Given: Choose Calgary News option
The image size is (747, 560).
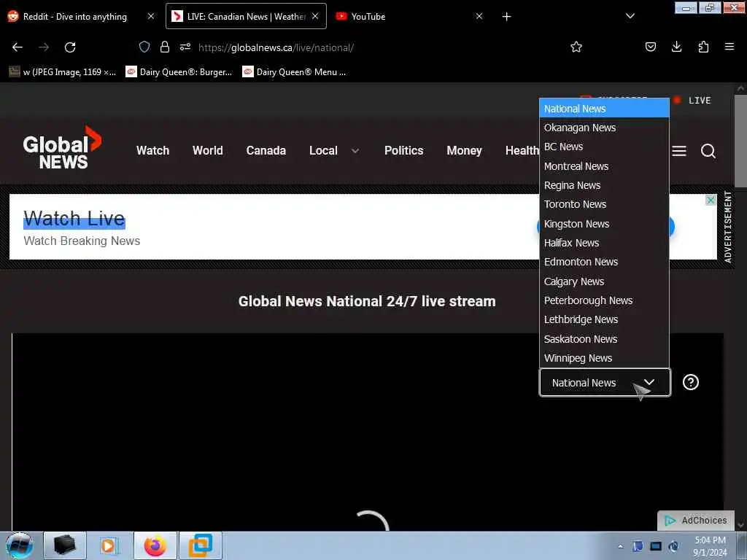Looking at the screenshot, I should point(604,281).
